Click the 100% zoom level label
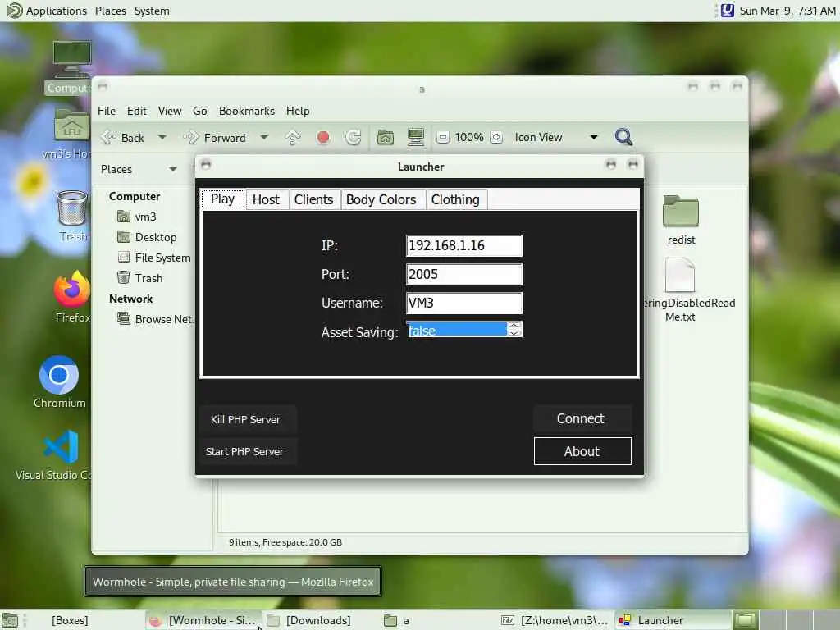The height and width of the screenshot is (630, 840). click(469, 138)
